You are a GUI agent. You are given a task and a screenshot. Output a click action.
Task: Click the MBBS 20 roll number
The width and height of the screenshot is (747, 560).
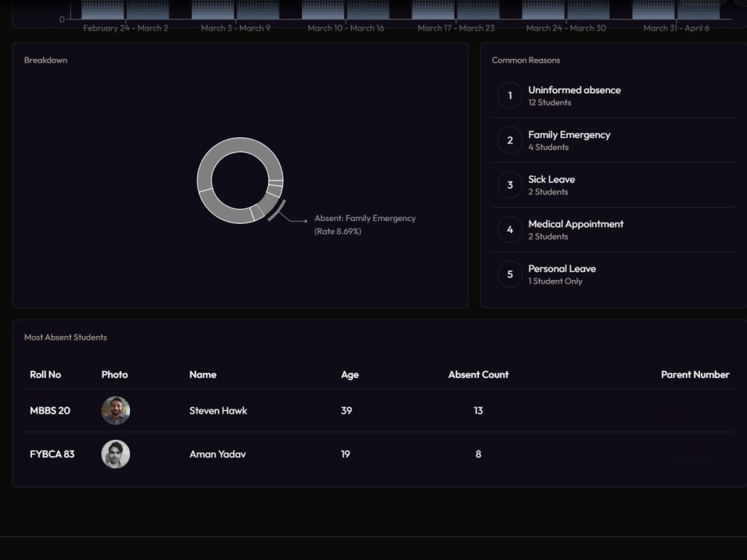tap(50, 411)
